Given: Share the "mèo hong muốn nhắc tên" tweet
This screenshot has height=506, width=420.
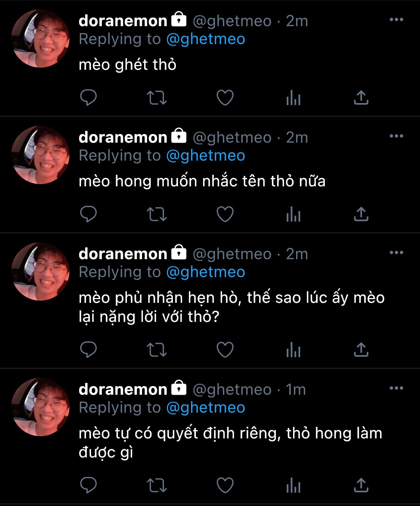Looking at the screenshot, I should [x=361, y=214].
